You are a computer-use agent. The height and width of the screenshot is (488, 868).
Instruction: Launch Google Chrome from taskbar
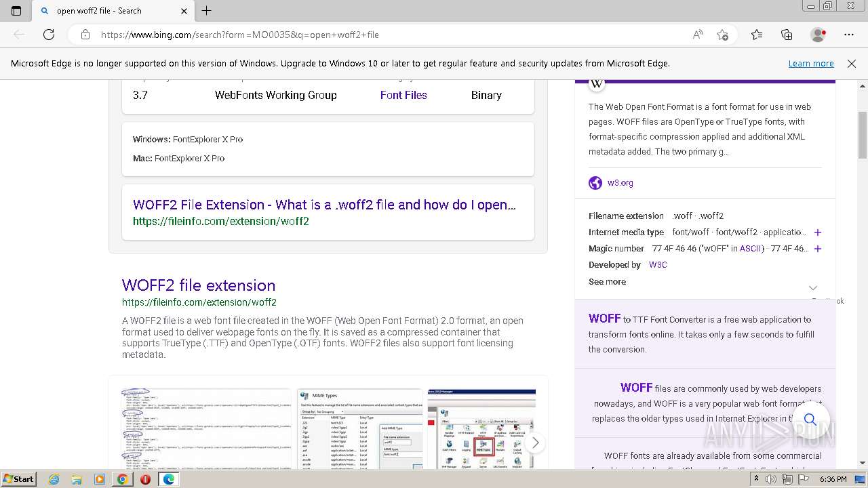122,479
